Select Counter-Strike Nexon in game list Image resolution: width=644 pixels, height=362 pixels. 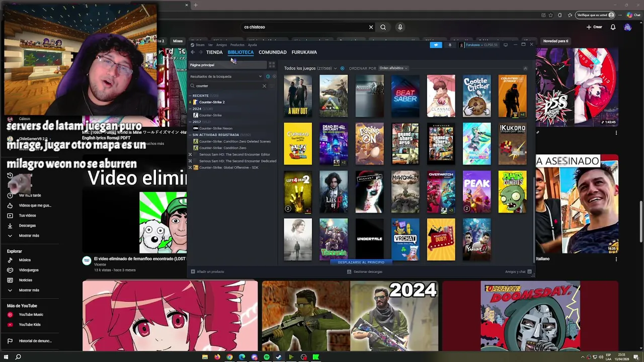(x=215, y=128)
